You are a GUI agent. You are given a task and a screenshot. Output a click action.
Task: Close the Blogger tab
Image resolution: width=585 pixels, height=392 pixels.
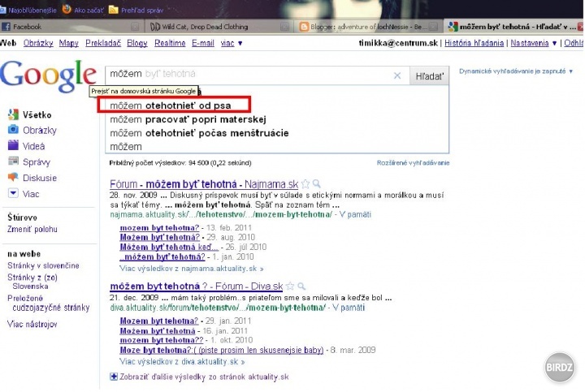433,27
